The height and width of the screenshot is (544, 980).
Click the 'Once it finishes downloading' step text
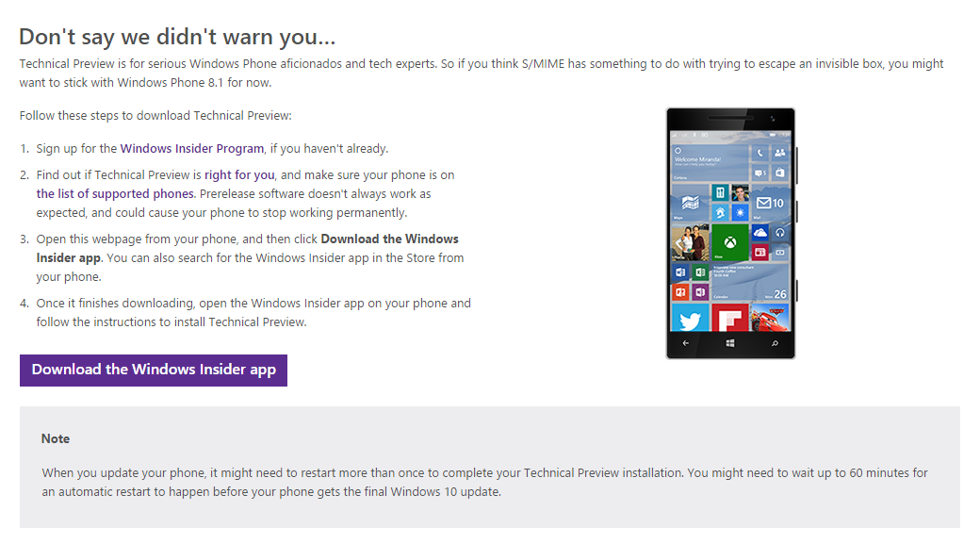(x=253, y=313)
